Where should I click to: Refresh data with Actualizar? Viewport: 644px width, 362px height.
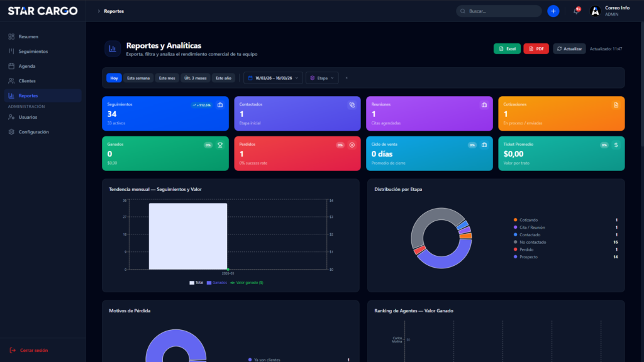coord(569,49)
